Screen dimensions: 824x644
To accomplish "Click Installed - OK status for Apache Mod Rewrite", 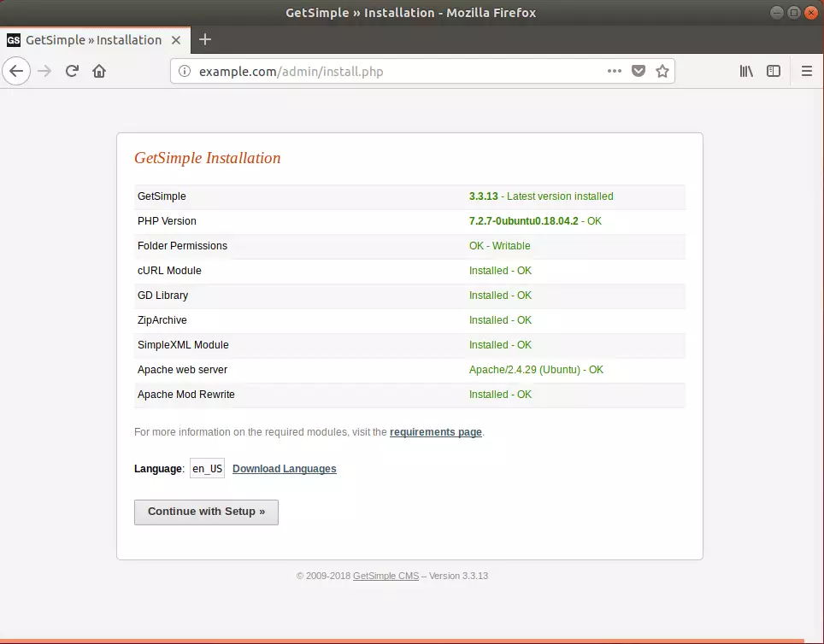I will point(500,395).
